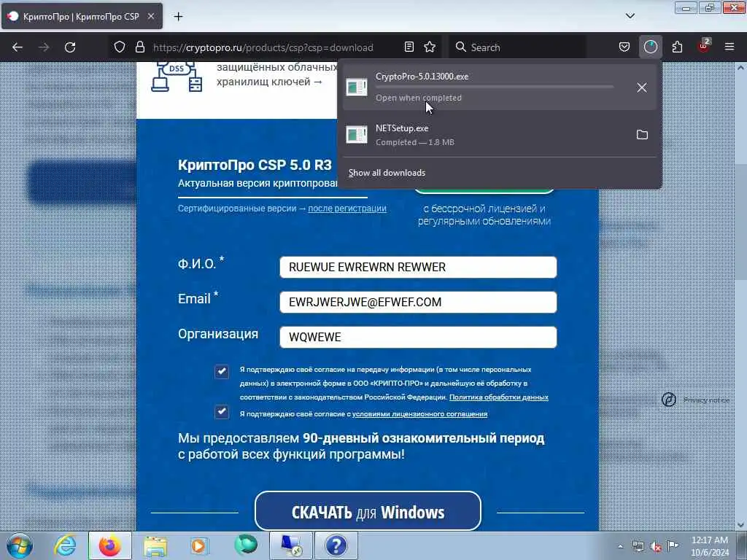Screen dimensions: 747x560
Task: Cancel the CryptoPro-5.0.13000.exe download
Action: pos(642,87)
